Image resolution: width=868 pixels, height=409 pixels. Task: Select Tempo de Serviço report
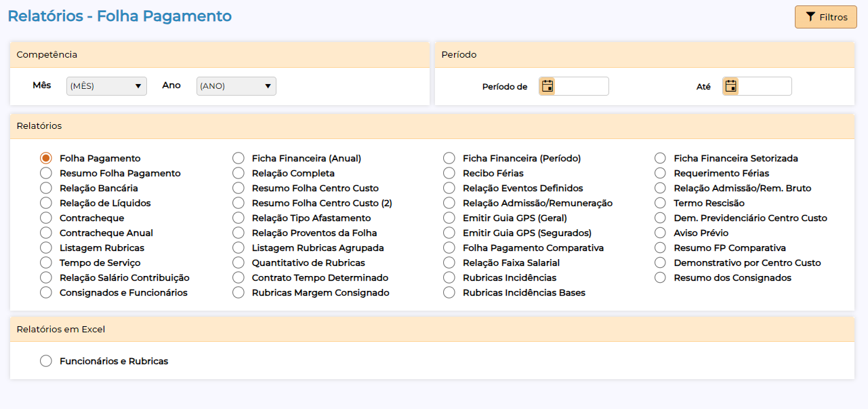tap(46, 262)
